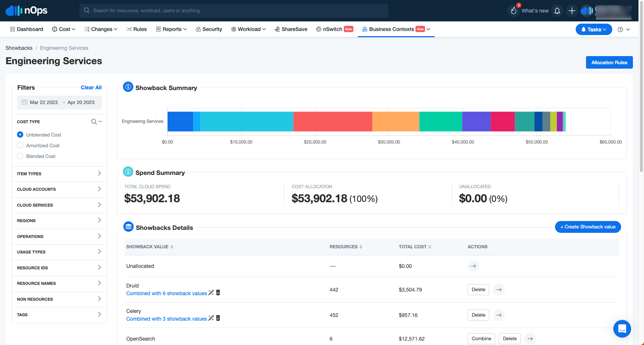Click the edit pencil icon for Druid
This screenshot has width=644, height=345.
pos(211,293)
